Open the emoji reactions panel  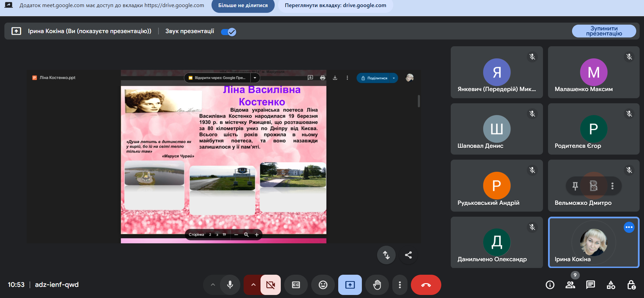[323, 285]
